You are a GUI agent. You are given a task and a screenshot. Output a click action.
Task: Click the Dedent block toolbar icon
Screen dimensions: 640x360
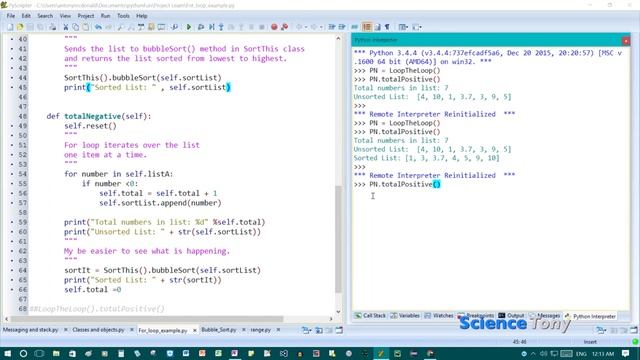342,27
